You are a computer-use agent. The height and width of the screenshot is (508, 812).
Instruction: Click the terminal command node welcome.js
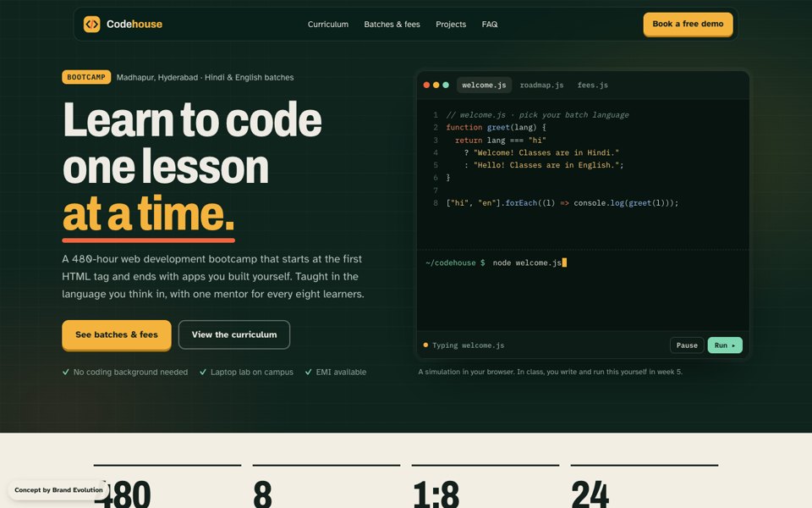[527, 262]
